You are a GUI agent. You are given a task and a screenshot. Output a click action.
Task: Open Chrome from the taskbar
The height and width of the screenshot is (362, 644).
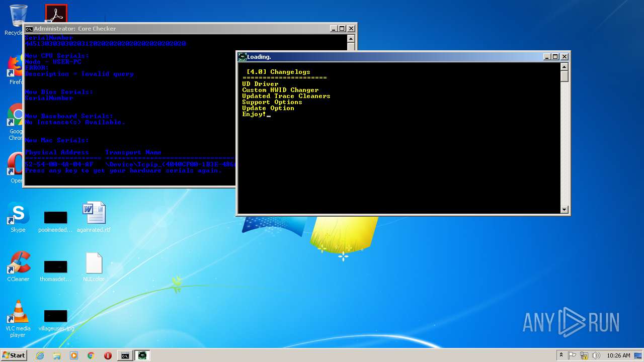click(91, 355)
